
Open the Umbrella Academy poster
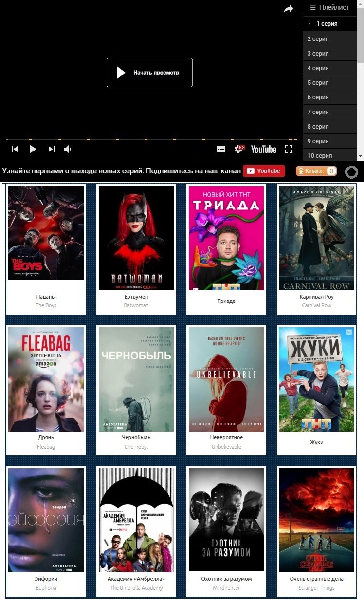pyautogui.click(x=136, y=520)
